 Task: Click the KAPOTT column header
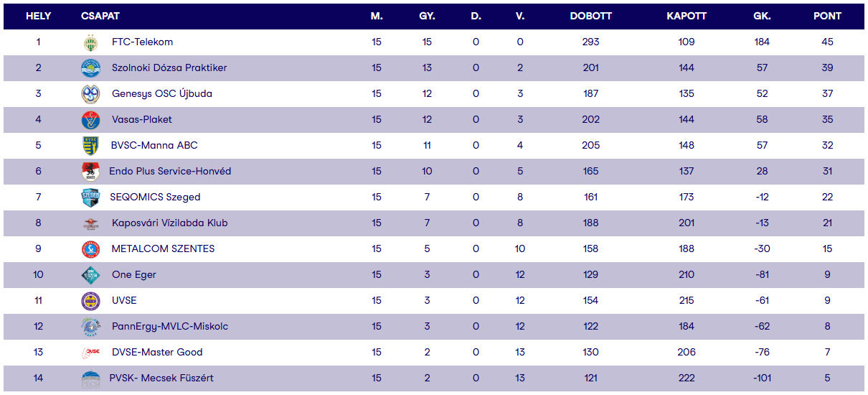click(x=687, y=16)
